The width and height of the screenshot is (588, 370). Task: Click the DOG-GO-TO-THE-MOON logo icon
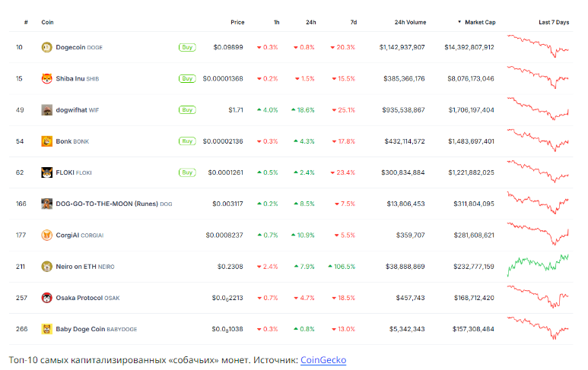[x=46, y=204]
